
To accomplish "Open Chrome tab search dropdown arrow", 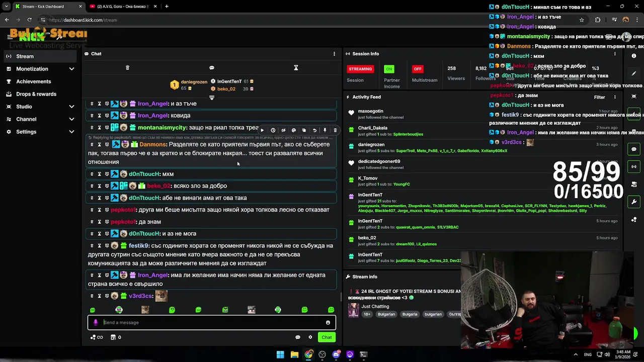I will point(6,7).
